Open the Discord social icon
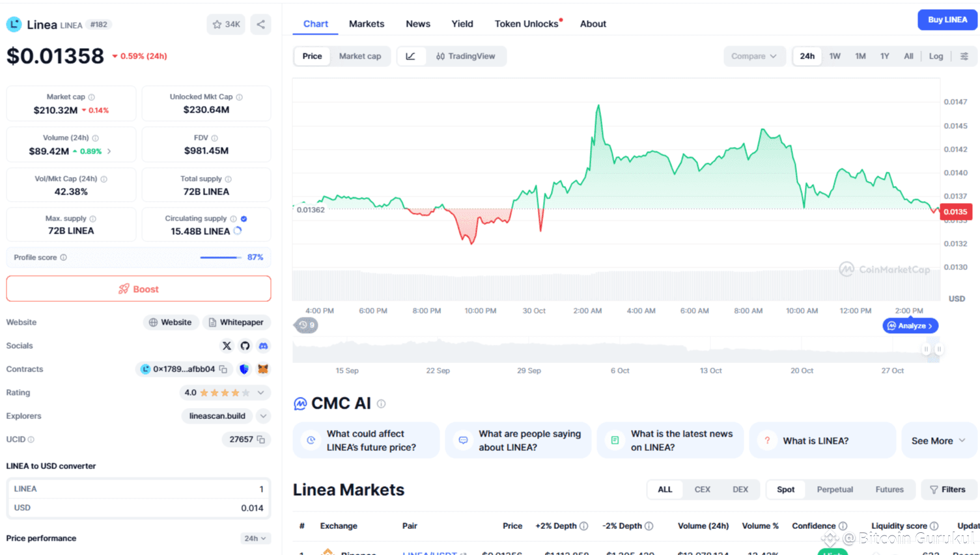The image size is (980, 555). tap(263, 346)
